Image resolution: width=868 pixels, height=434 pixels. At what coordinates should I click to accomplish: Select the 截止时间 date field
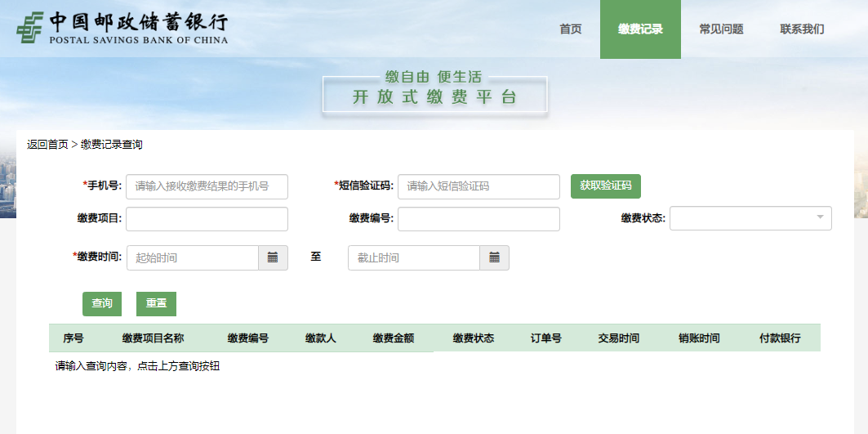tap(413, 257)
